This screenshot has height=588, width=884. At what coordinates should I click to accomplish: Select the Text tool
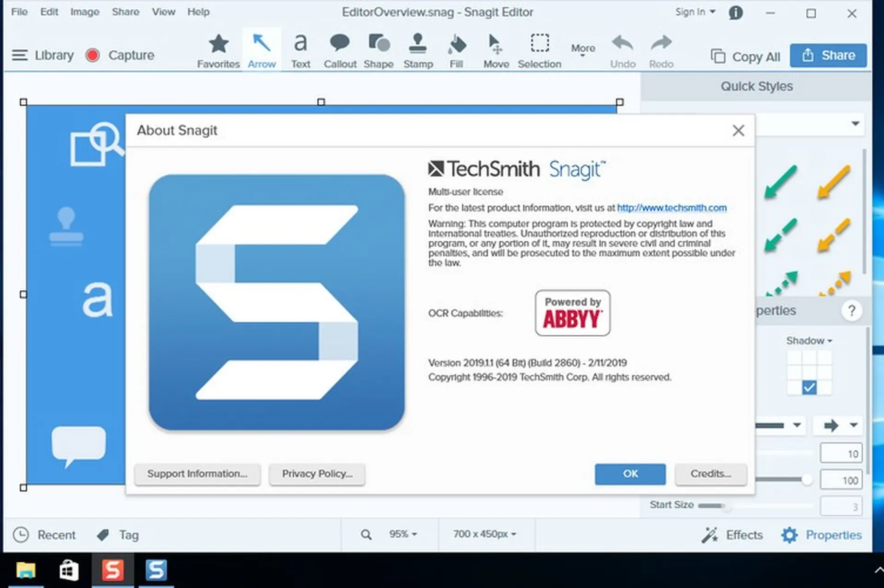click(300, 48)
